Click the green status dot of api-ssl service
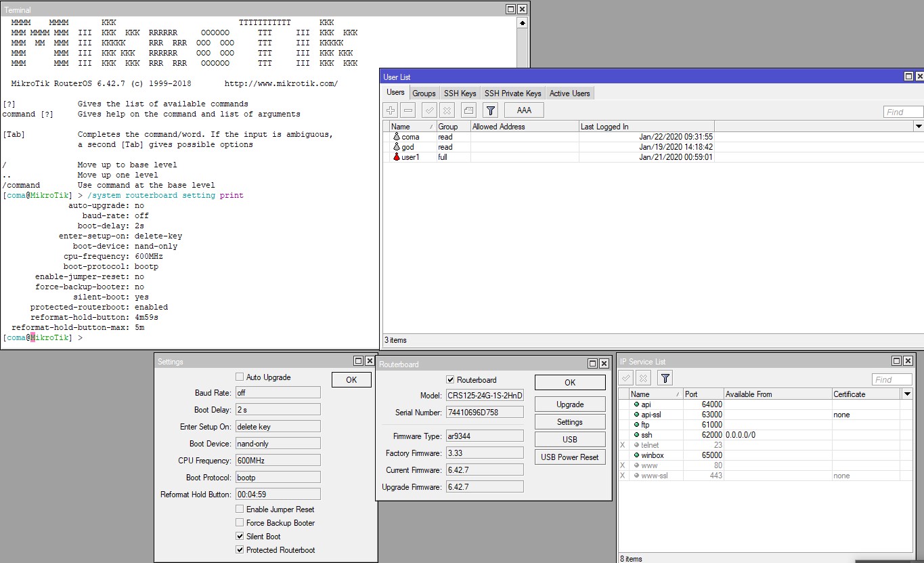 pos(636,415)
